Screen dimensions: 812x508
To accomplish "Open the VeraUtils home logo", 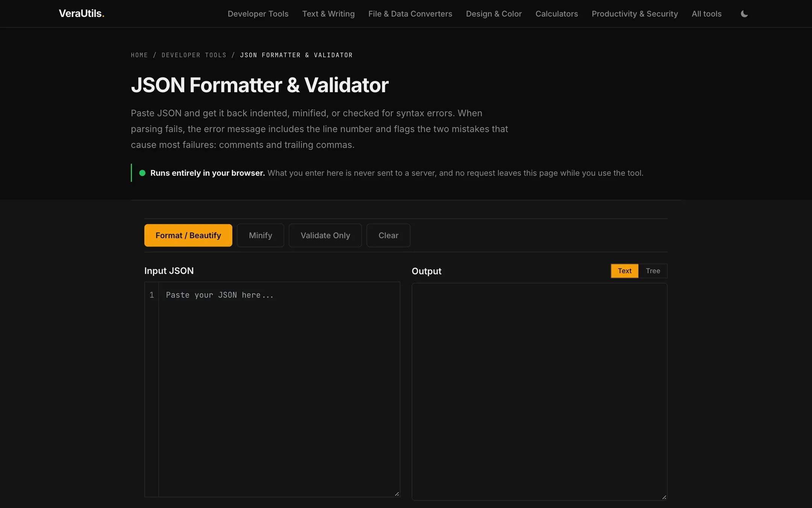I will click(x=82, y=14).
